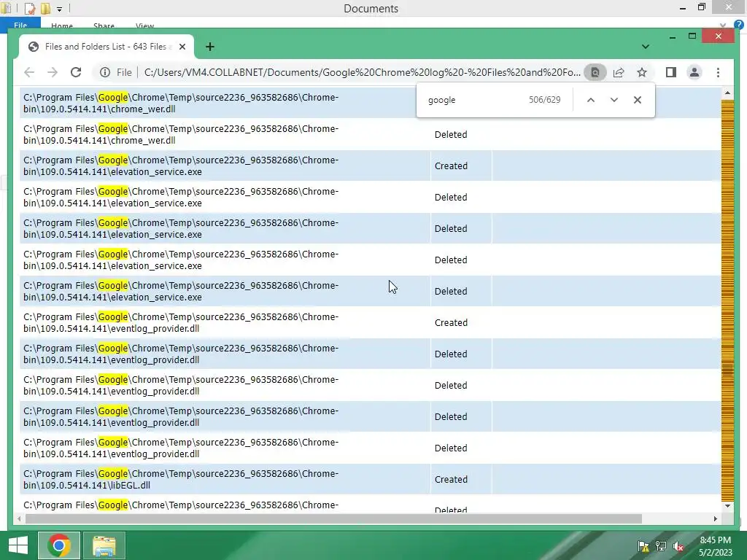Click the libEGL.dll file path text
Screen dimensions: 747x560
coord(181,480)
